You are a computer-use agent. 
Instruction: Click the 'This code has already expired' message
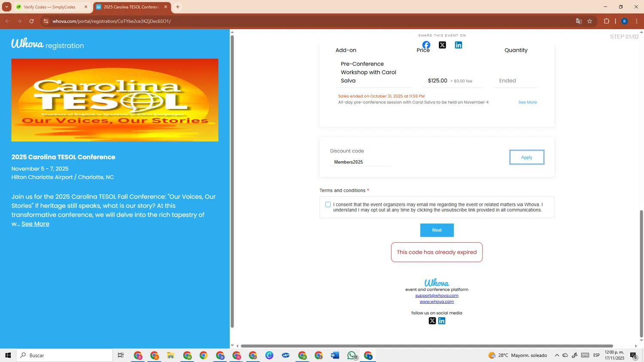[x=437, y=252]
